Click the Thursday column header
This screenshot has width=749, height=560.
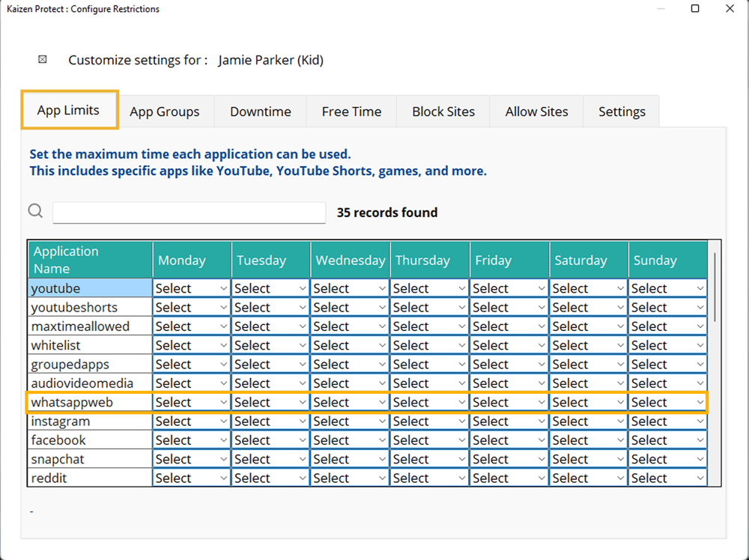430,260
